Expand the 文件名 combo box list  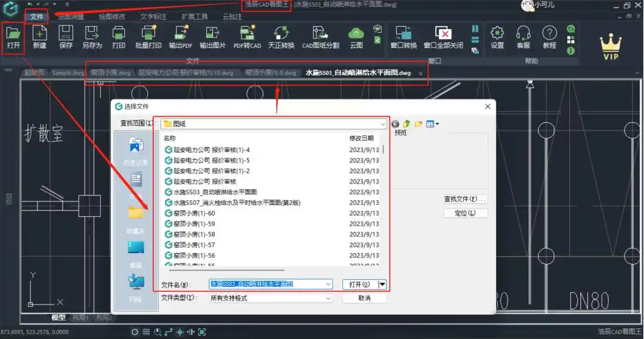pos(328,284)
